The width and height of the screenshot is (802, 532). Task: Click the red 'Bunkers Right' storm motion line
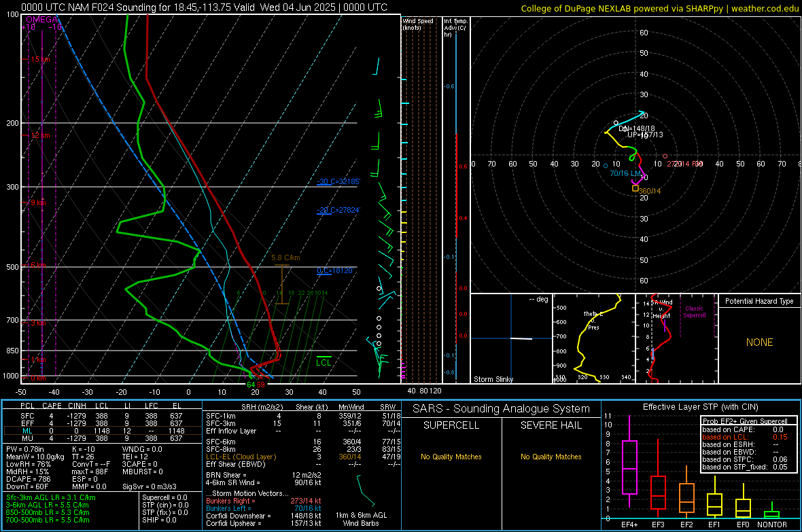point(264,501)
